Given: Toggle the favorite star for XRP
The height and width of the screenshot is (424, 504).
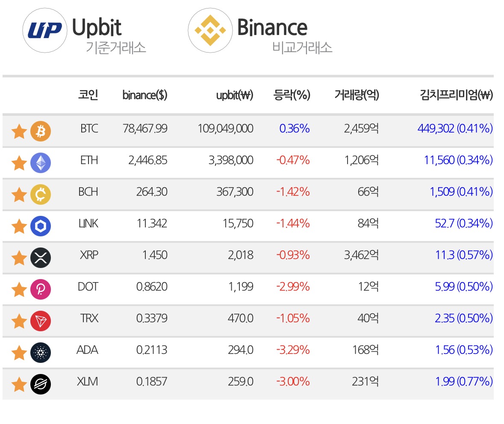Looking at the screenshot, I should [19, 258].
